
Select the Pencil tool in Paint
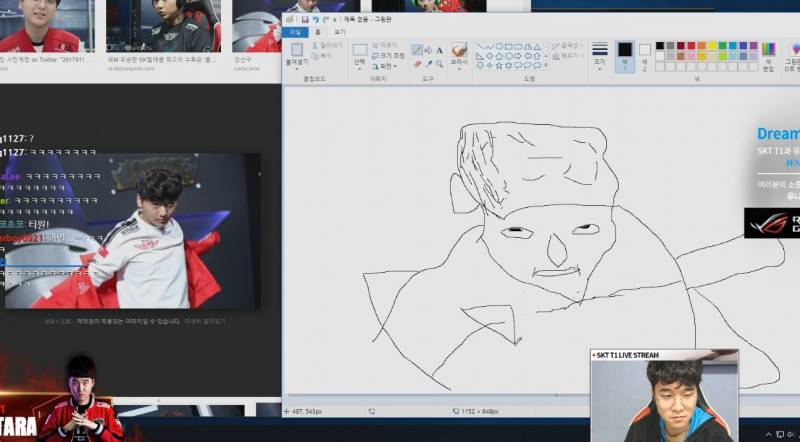point(417,50)
